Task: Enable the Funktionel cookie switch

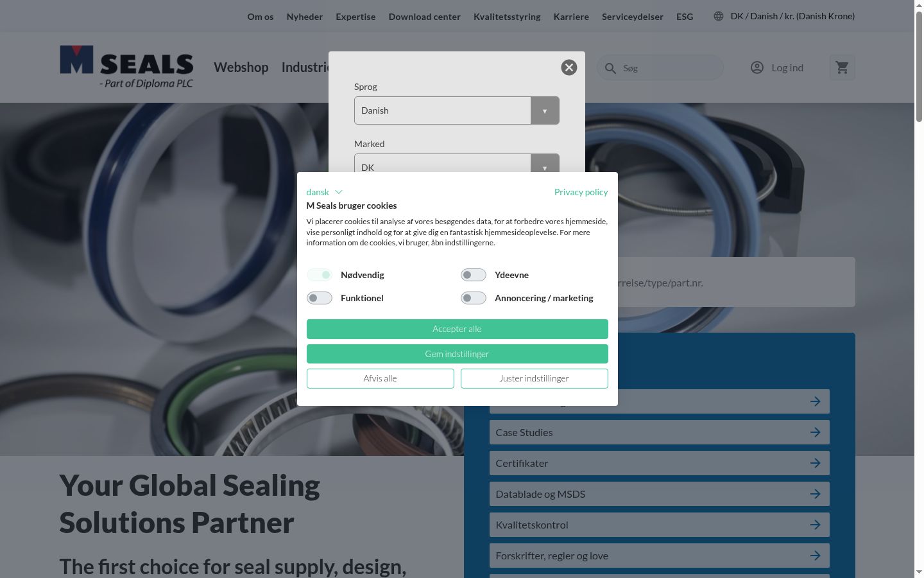Action: click(319, 298)
